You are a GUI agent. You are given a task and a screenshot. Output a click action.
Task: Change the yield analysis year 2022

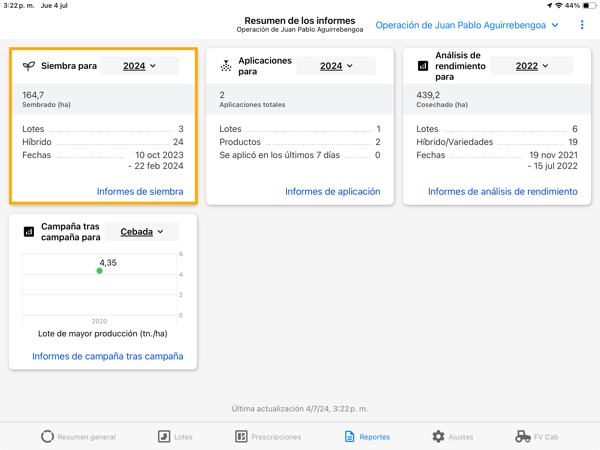point(532,66)
